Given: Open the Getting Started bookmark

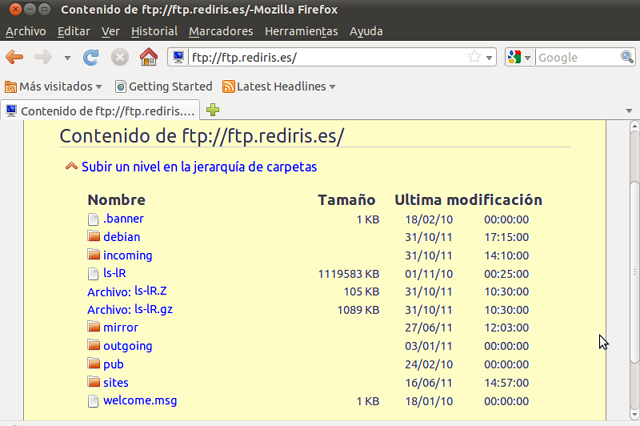Looking at the screenshot, I should pyautogui.click(x=164, y=87).
